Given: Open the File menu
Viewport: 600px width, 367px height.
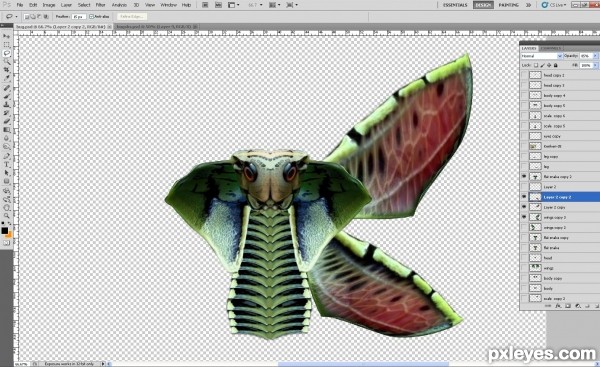Looking at the screenshot, I should [x=20, y=5].
